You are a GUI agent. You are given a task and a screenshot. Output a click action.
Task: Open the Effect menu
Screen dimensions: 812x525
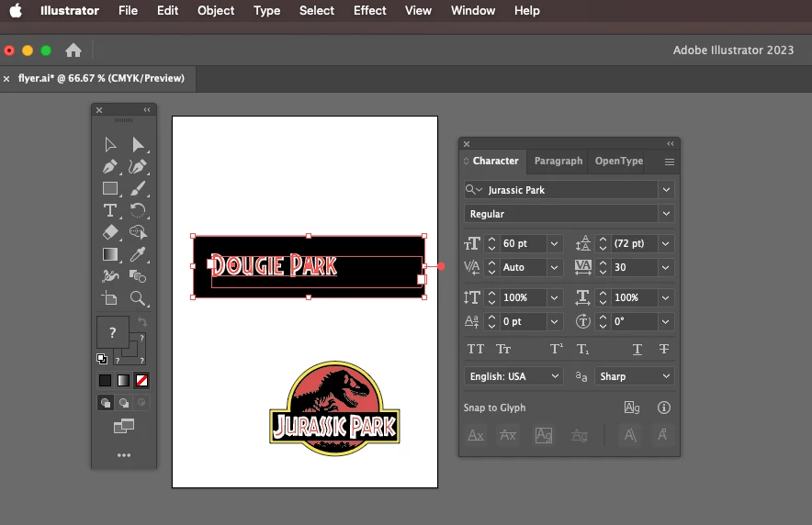(370, 10)
